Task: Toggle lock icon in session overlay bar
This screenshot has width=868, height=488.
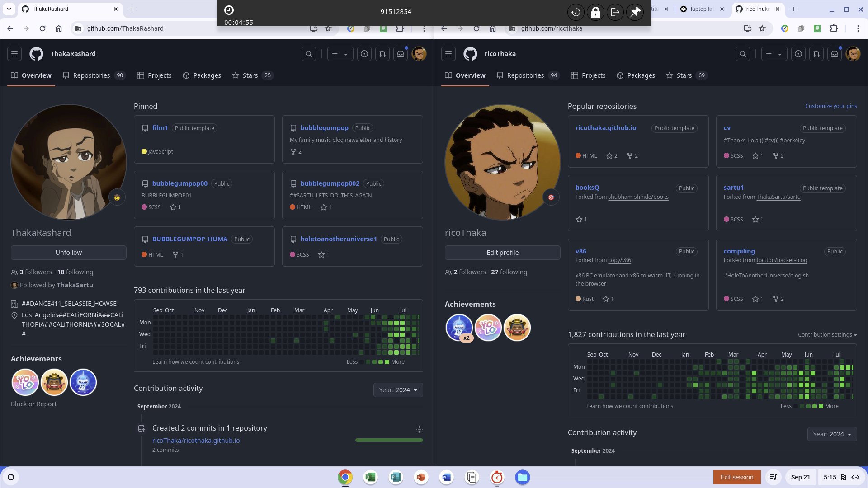Action: click(x=595, y=12)
